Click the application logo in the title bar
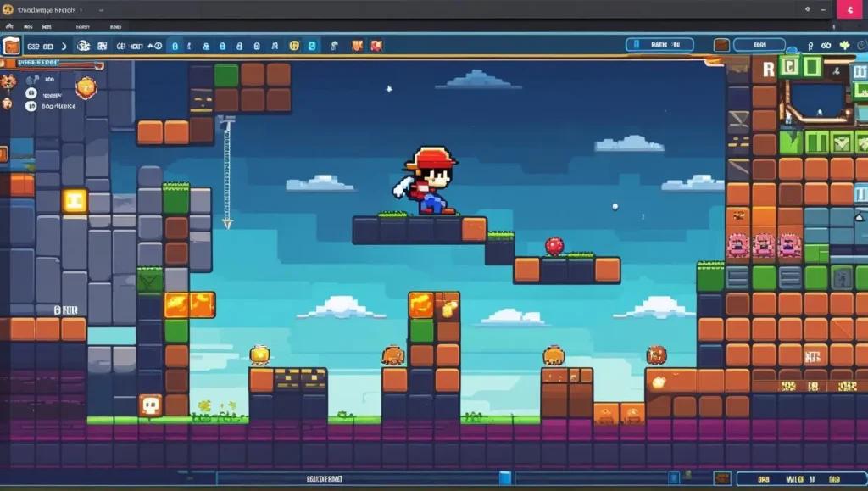 [x=8, y=9]
